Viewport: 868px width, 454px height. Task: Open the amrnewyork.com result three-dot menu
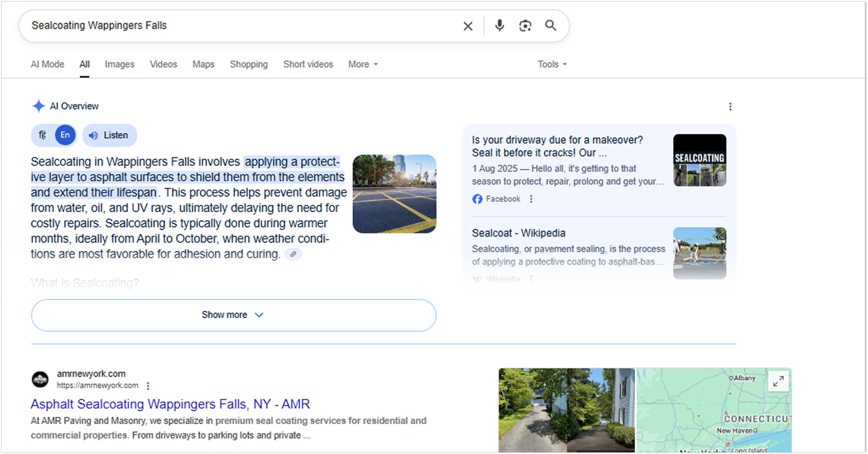(x=148, y=386)
